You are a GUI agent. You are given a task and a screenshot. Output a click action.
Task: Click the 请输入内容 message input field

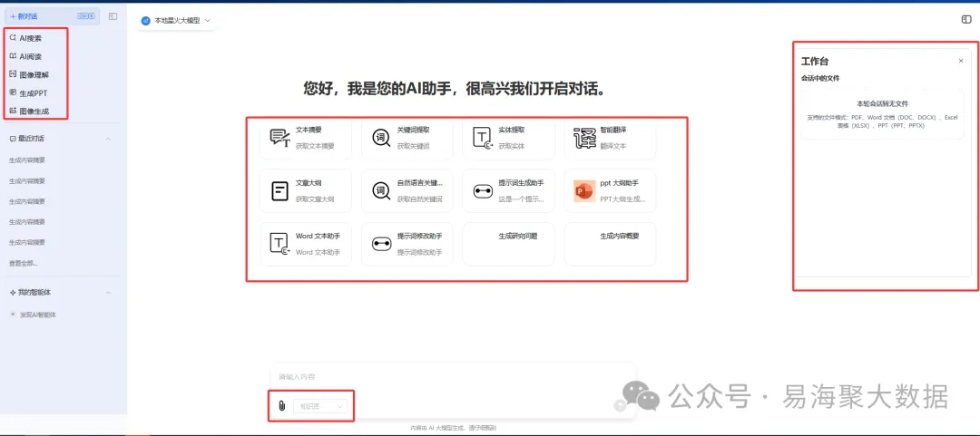tap(453, 377)
